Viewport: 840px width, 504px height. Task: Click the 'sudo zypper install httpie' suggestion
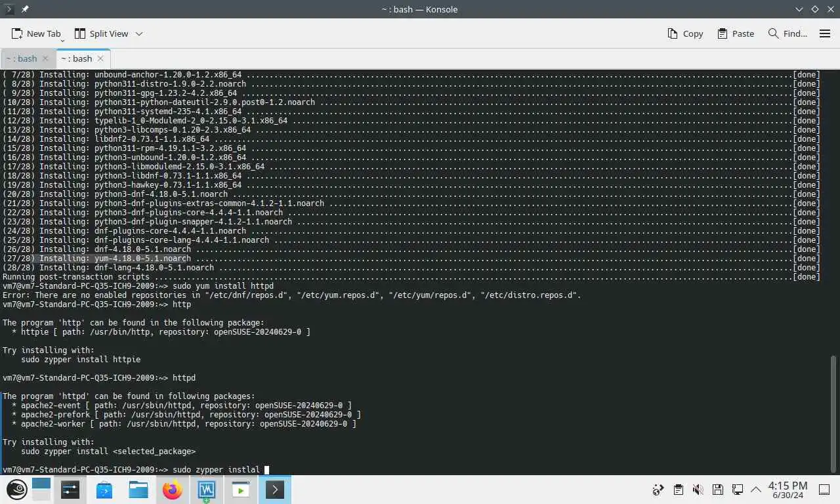click(x=81, y=360)
